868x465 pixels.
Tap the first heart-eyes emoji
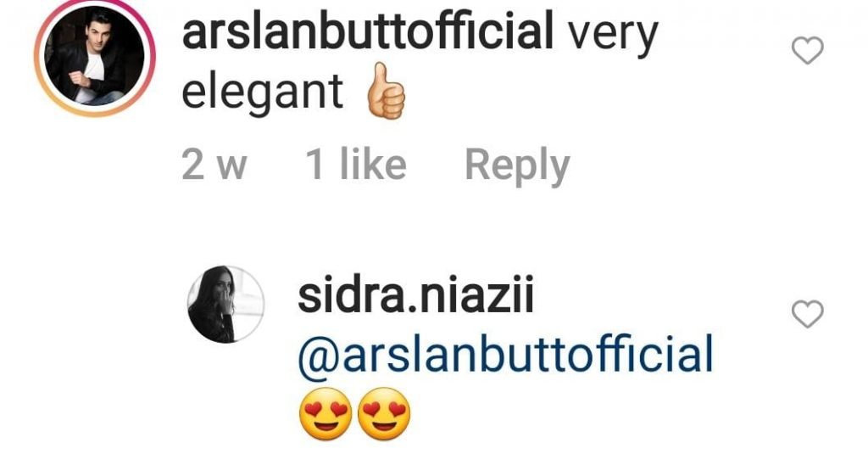[x=326, y=414]
